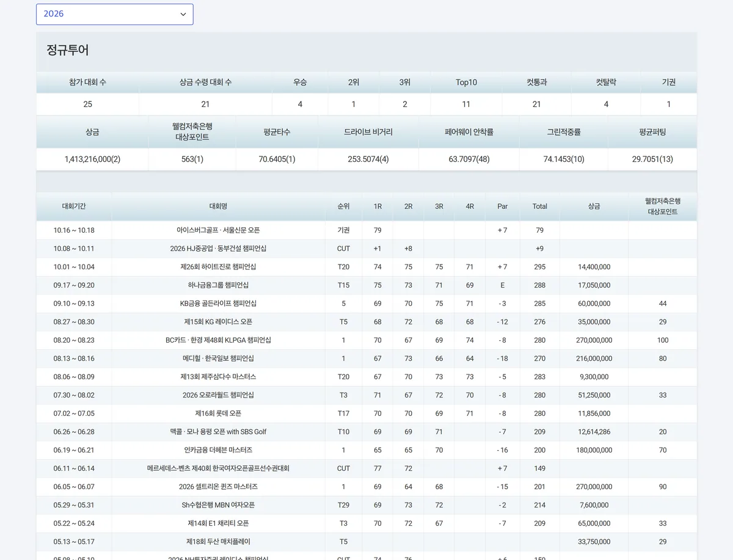Open 아이스버그골프 · 서울신문 오픈 tournament
Image resolution: width=733 pixels, height=560 pixels.
pos(218,230)
